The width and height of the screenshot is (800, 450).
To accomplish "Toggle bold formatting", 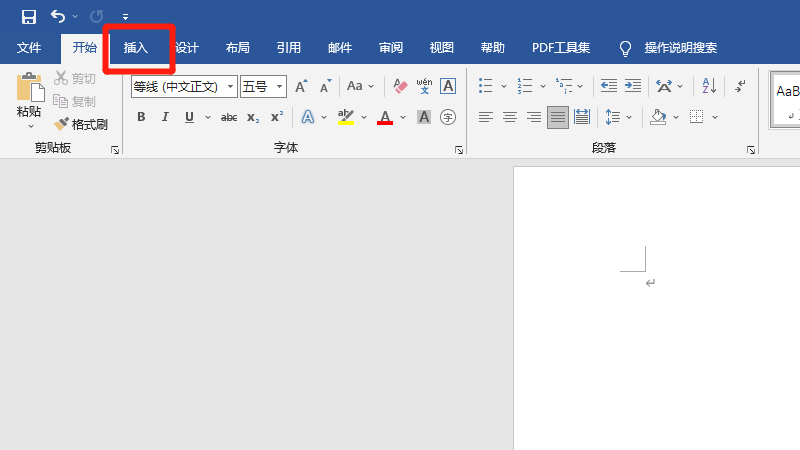I will pyautogui.click(x=141, y=117).
